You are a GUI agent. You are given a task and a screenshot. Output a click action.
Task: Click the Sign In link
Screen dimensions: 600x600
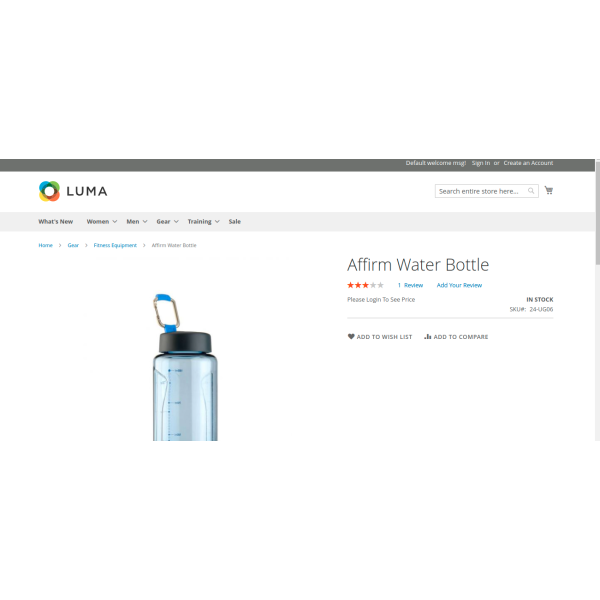tap(481, 163)
